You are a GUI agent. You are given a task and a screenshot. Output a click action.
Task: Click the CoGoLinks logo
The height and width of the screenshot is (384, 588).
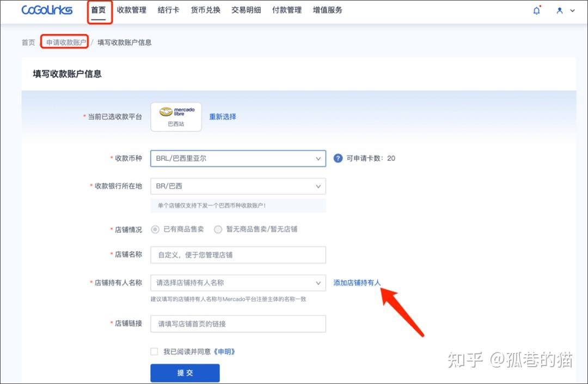46,9
